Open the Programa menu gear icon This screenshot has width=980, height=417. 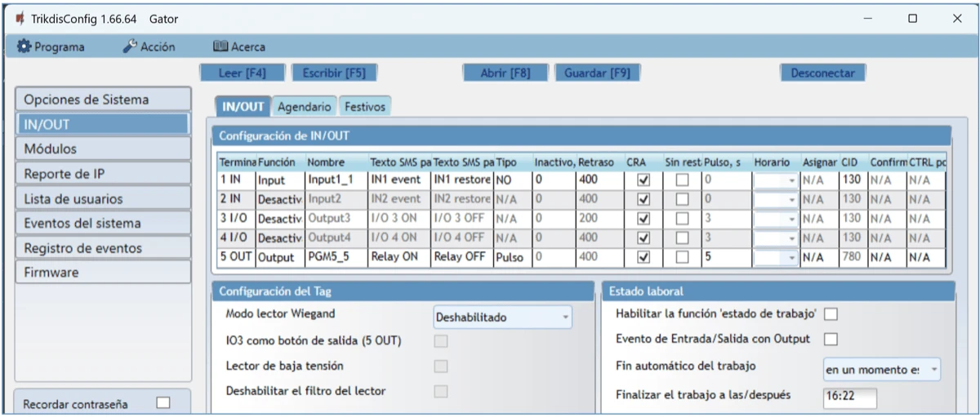[24, 47]
